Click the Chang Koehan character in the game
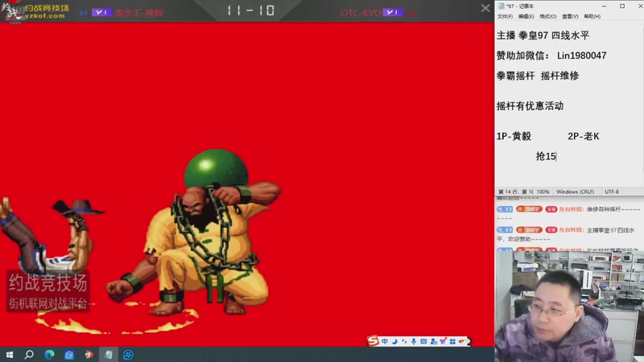 coord(193,234)
